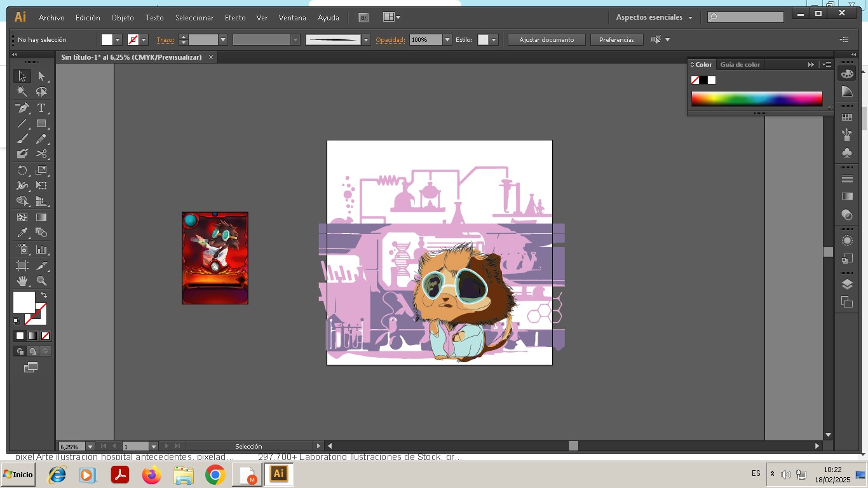The height and width of the screenshot is (488, 868).
Task: Expand the Opacidad dropdown arrow
Action: [x=447, y=40]
